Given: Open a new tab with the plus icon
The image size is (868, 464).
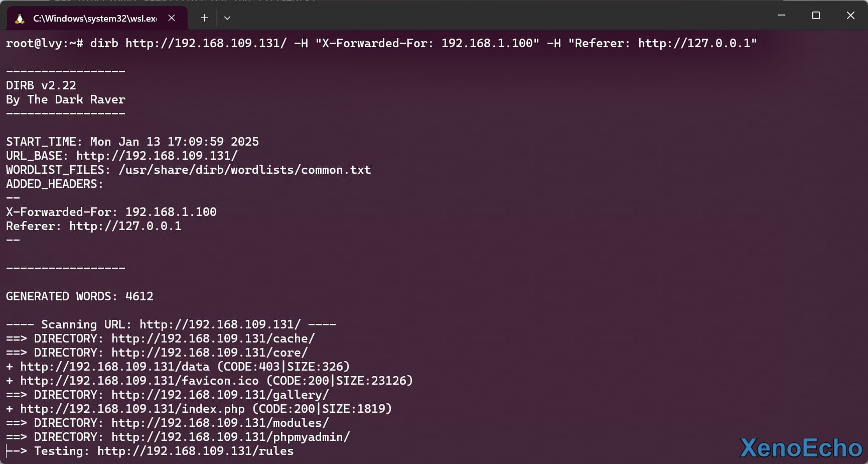Looking at the screenshot, I should click(204, 18).
